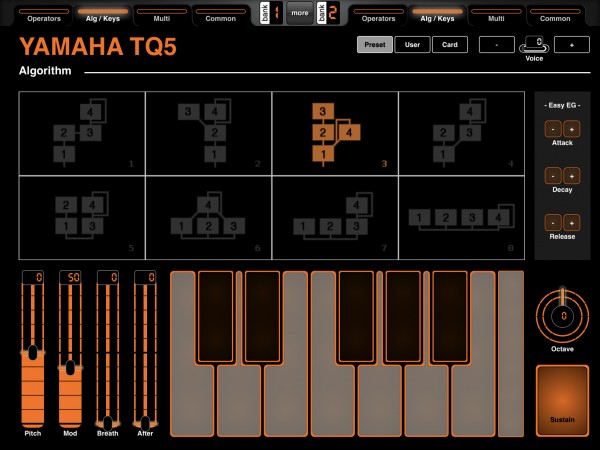Switch to bank 1 Multi tab
600x450 pixels.
[x=161, y=16]
